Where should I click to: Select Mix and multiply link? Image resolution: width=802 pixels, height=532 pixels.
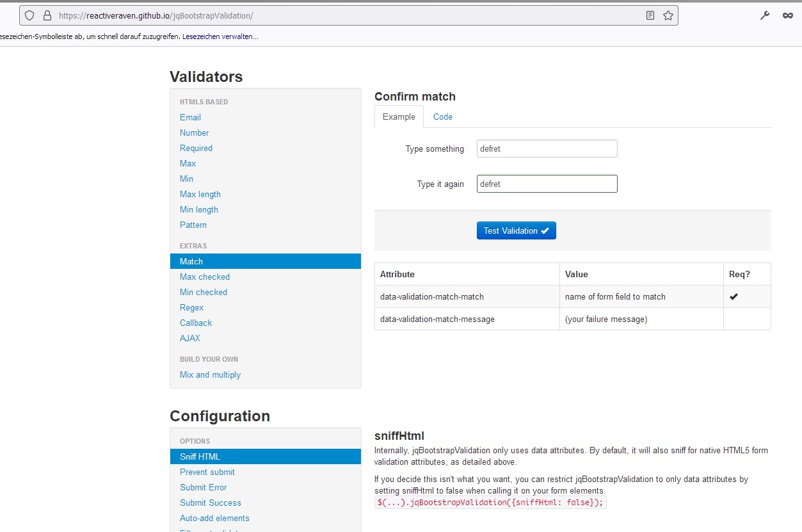(x=210, y=375)
